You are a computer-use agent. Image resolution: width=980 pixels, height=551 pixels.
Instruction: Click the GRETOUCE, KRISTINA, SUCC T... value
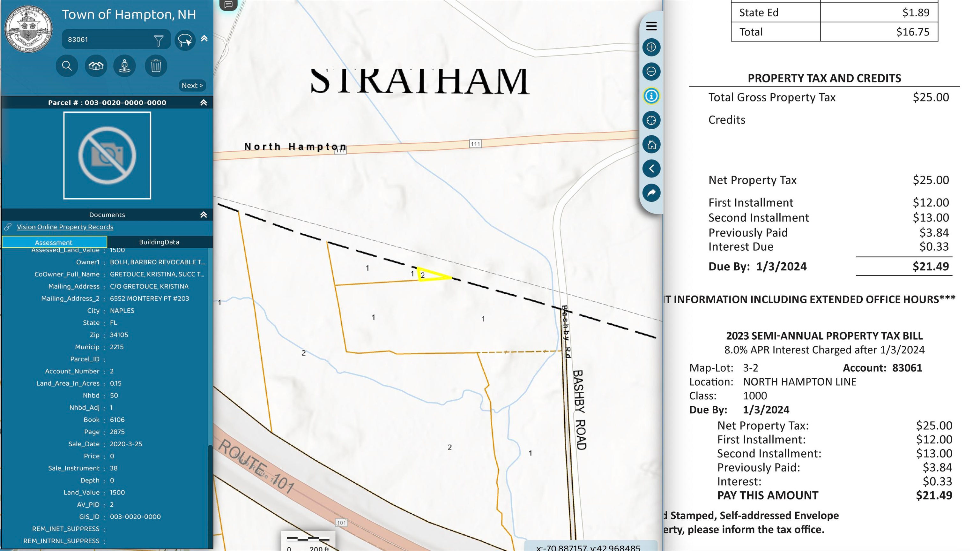click(157, 274)
